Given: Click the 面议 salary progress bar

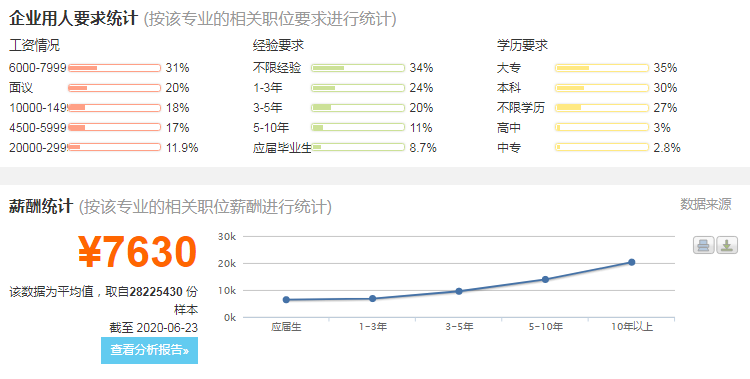Looking at the screenshot, I should (x=114, y=88).
